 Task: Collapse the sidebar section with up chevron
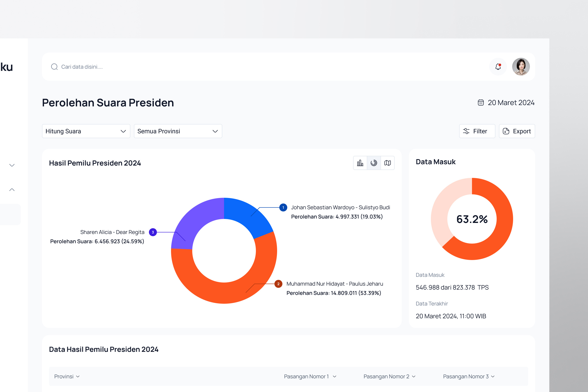tap(11, 190)
